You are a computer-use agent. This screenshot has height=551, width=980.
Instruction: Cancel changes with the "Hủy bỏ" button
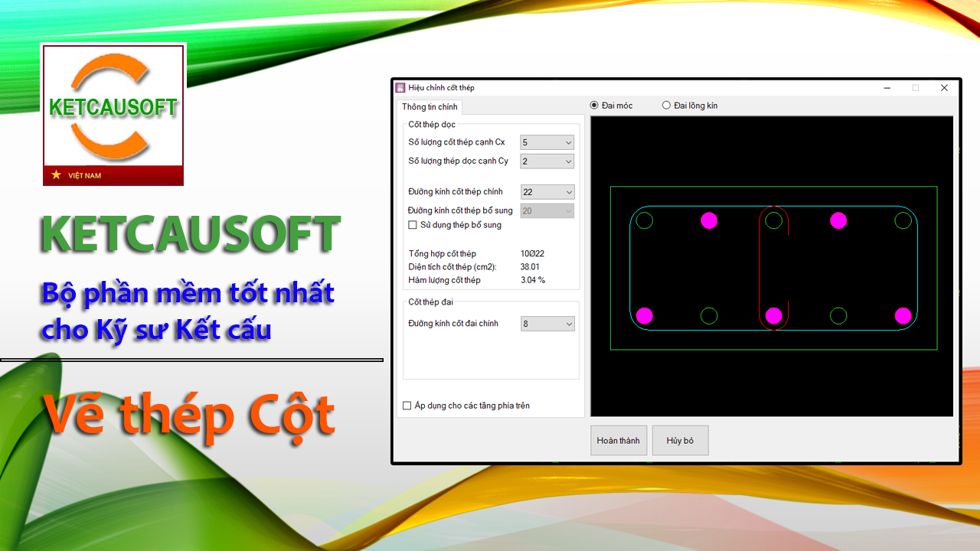coord(680,440)
